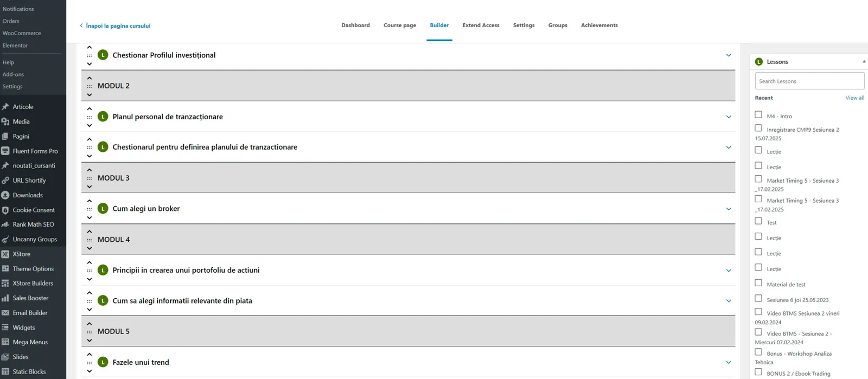This screenshot has width=868, height=379.
Task: Select the Builder tab
Action: [439, 25]
